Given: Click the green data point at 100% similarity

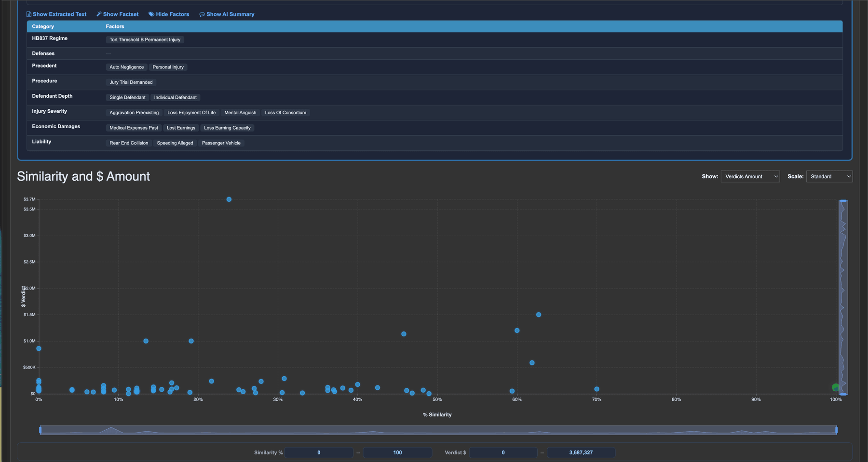Looking at the screenshot, I should click(x=835, y=387).
